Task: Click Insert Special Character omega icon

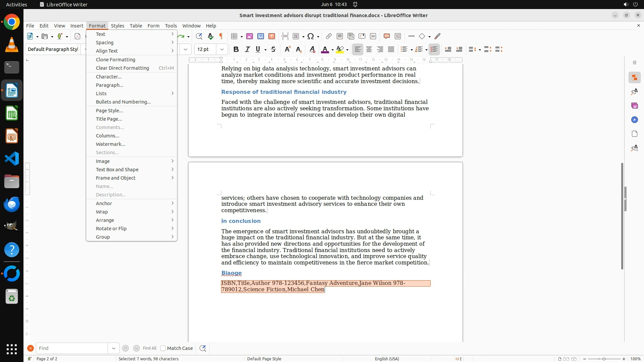Action: click(311, 36)
